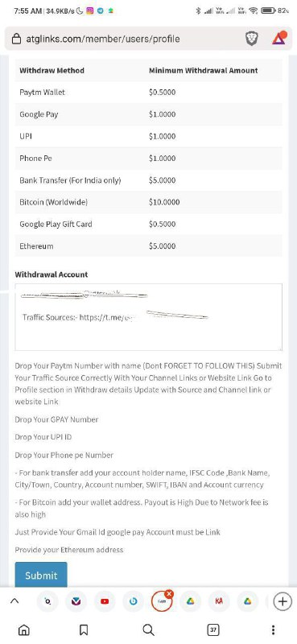Select the Paytm Wallet row
Screen dimensions: 297x644
coord(148,92)
